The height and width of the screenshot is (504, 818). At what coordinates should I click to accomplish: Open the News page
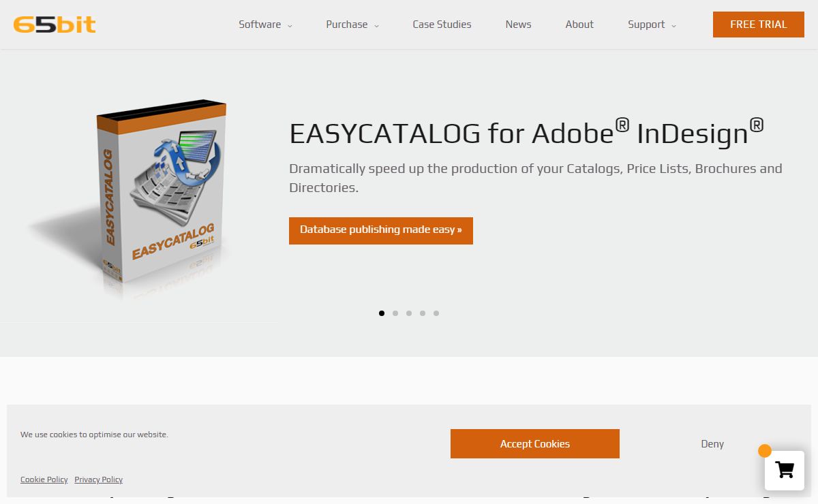click(x=518, y=25)
